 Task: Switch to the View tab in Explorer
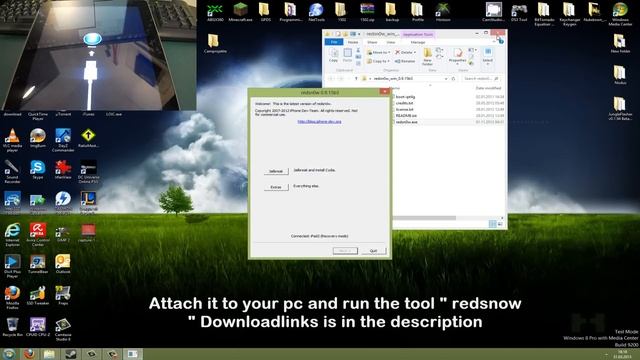click(391, 42)
